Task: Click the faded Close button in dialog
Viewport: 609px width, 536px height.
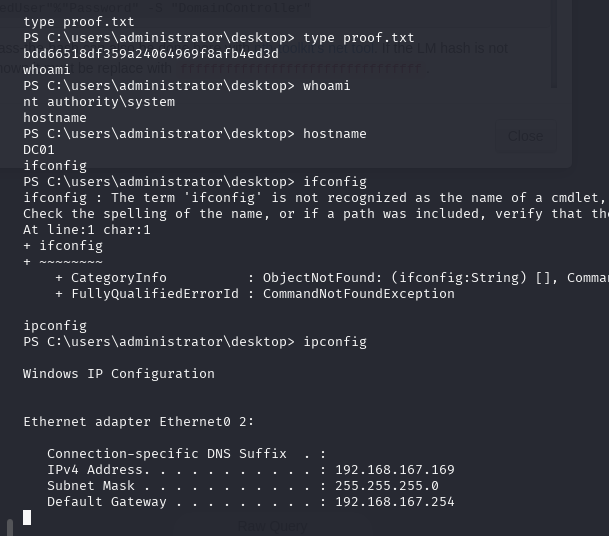Action: tap(525, 136)
